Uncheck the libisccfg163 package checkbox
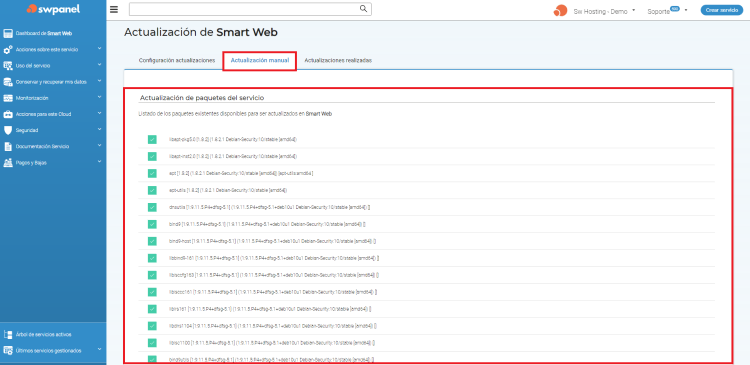The height and width of the screenshot is (365, 750). [x=152, y=275]
